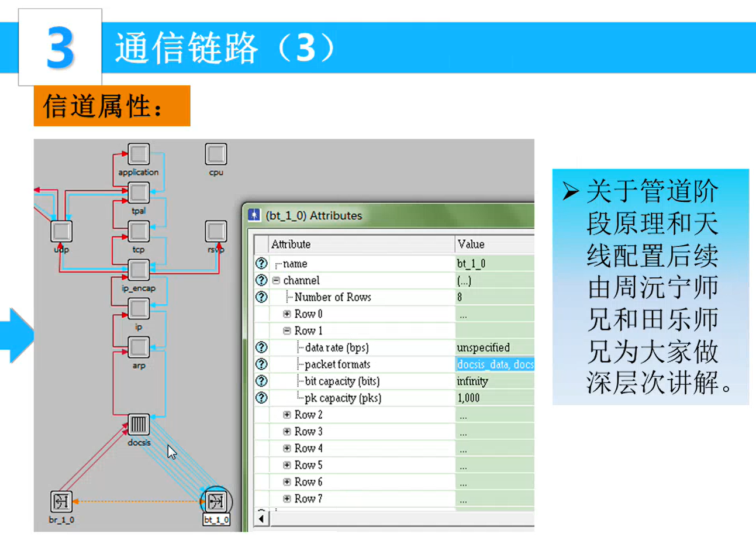Select the application module node
The height and width of the screenshot is (537, 756).
[x=139, y=154]
